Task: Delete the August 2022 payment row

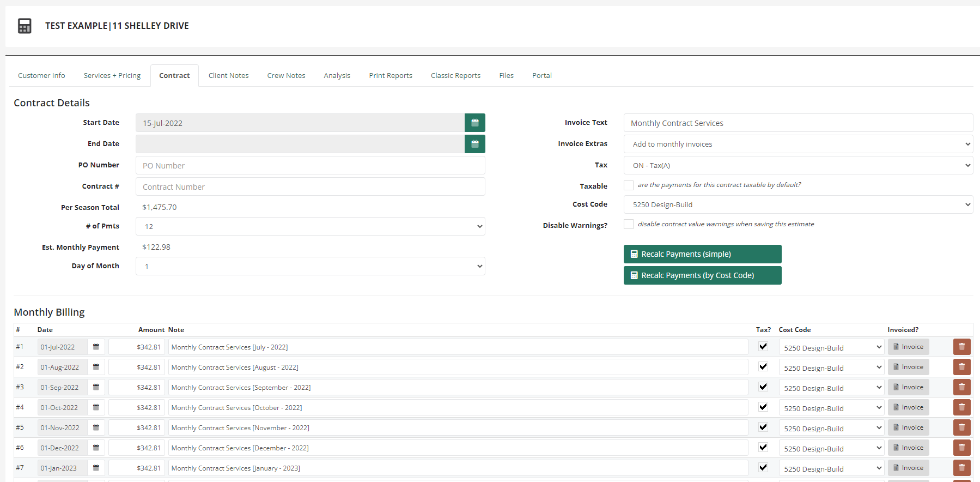Action: point(961,367)
